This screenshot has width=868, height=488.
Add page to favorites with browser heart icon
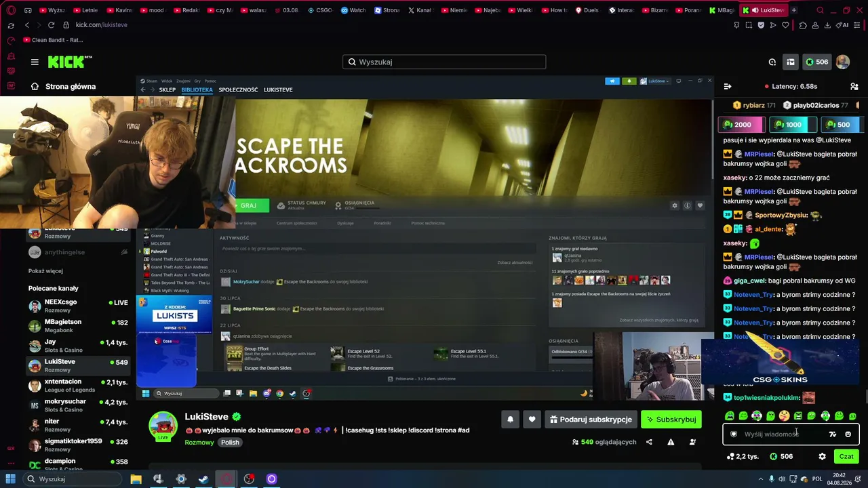tap(785, 25)
